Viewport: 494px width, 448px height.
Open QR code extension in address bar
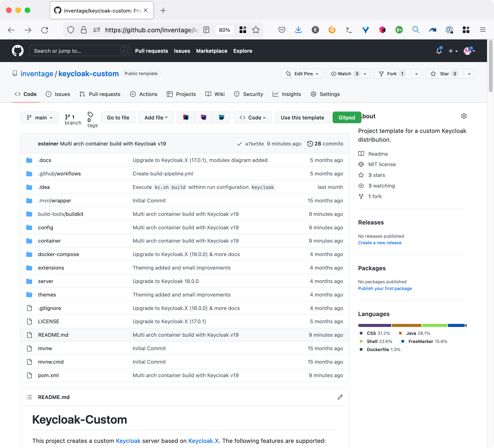point(243,30)
